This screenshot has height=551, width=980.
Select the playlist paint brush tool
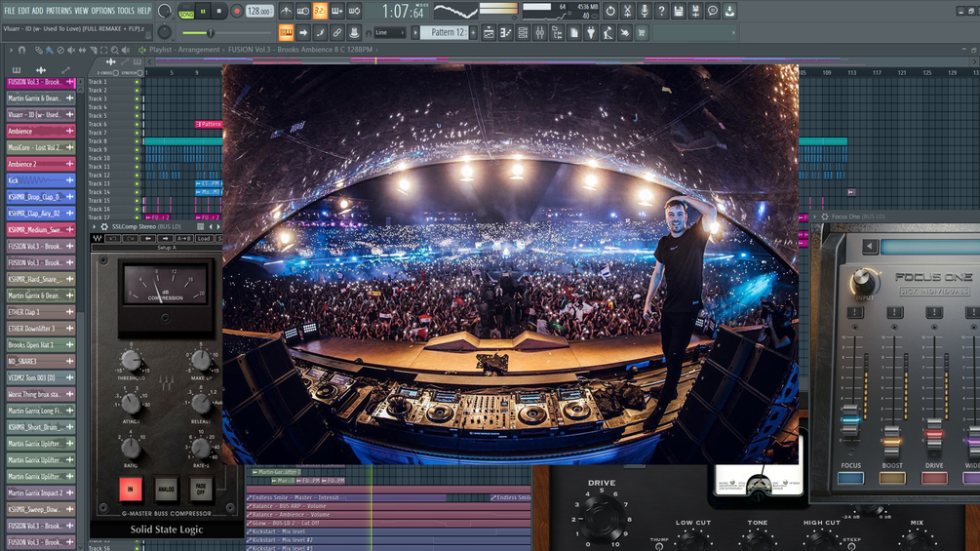[50, 50]
